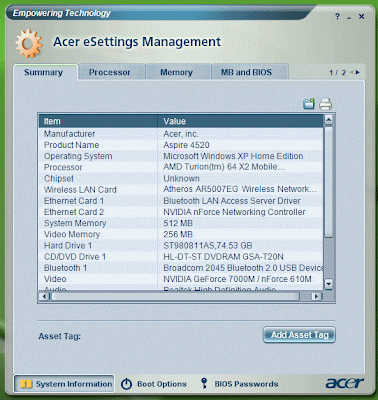Screen dimensions: 378x400
Task: Click the Asset Tag label
Action: pyautogui.click(x=60, y=336)
